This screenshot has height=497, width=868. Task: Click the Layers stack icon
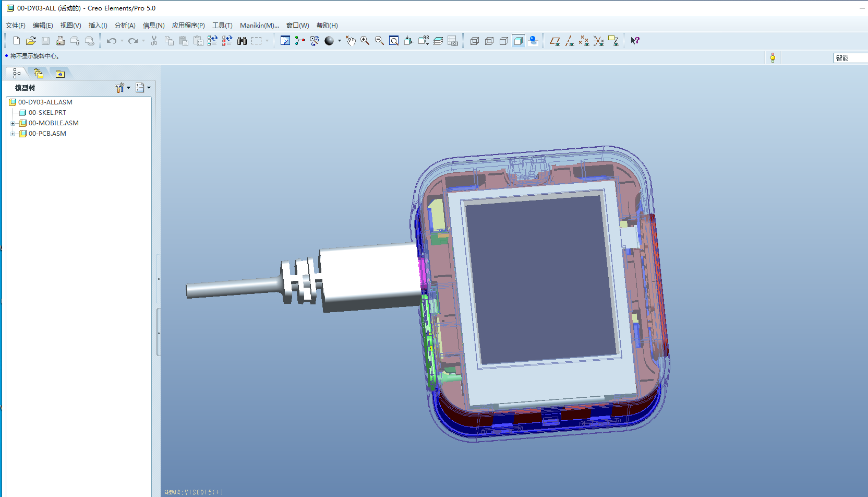tap(438, 41)
